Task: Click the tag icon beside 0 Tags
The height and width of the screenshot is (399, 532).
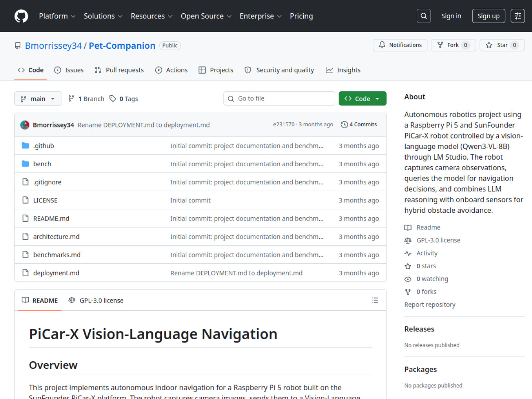Action: (x=113, y=99)
